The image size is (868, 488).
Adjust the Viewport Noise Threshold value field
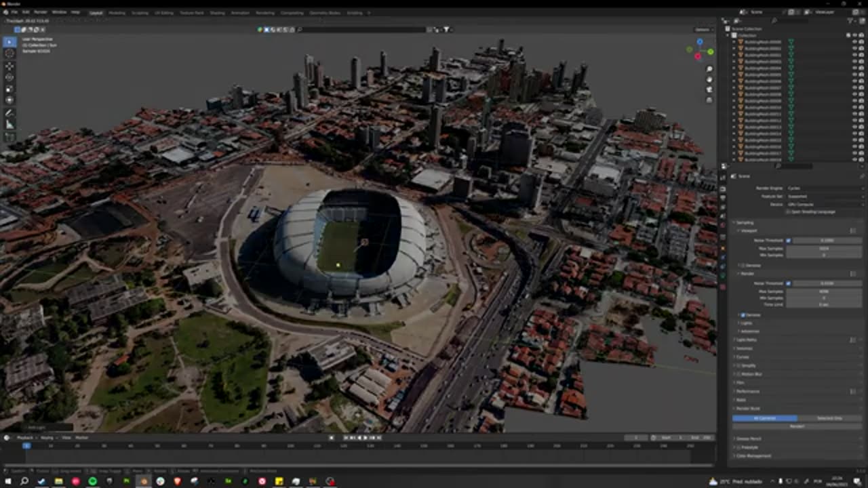[x=827, y=241]
